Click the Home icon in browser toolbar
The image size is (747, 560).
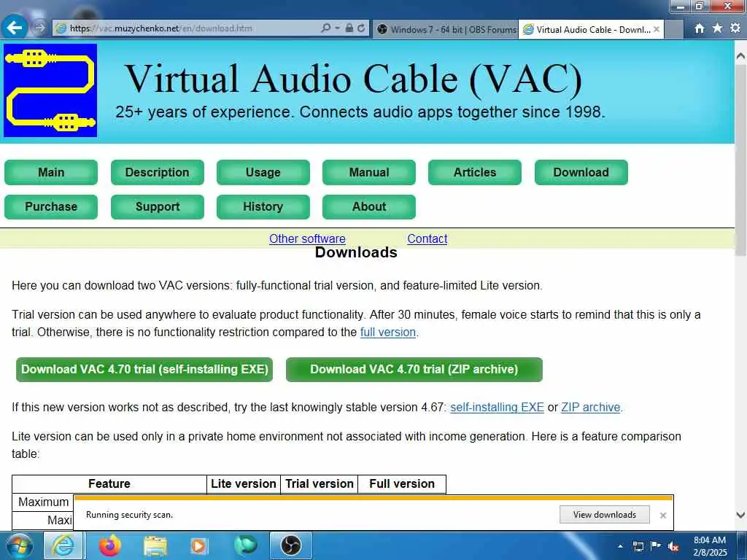(x=700, y=28)
